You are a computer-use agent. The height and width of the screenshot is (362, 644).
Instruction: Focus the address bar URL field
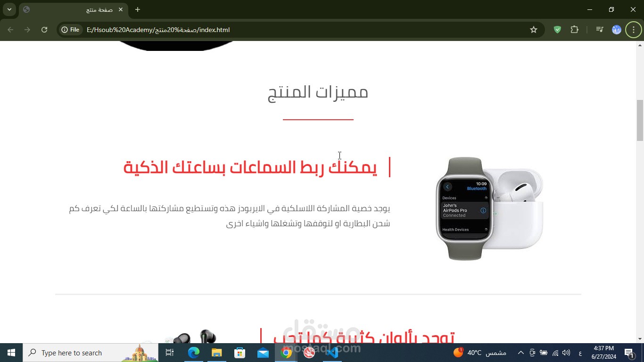point(302,30)
